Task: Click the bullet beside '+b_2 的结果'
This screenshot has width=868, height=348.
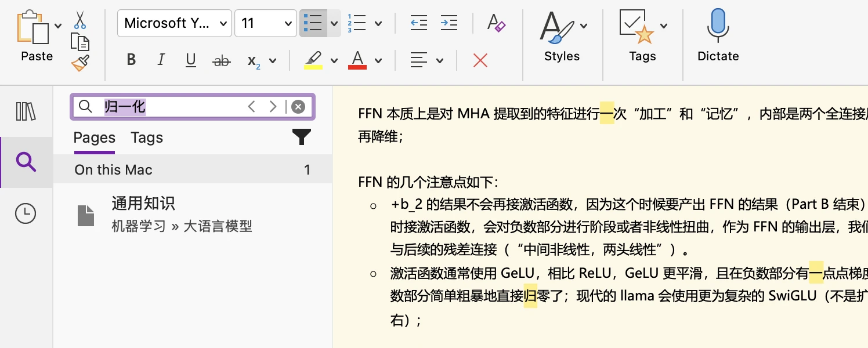Action: click(x=374, y=205)
